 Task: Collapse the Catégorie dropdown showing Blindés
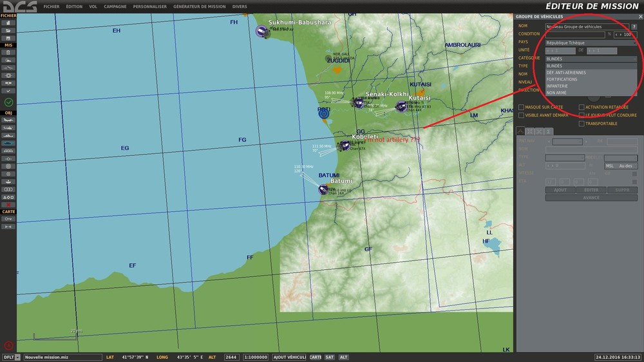tap(591, 59)
